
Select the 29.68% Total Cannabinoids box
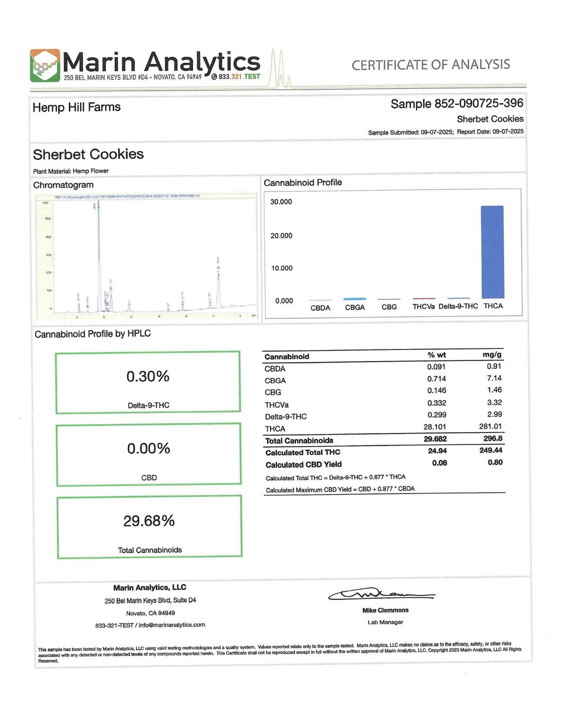pyautogui.click(x=149, y=527)
